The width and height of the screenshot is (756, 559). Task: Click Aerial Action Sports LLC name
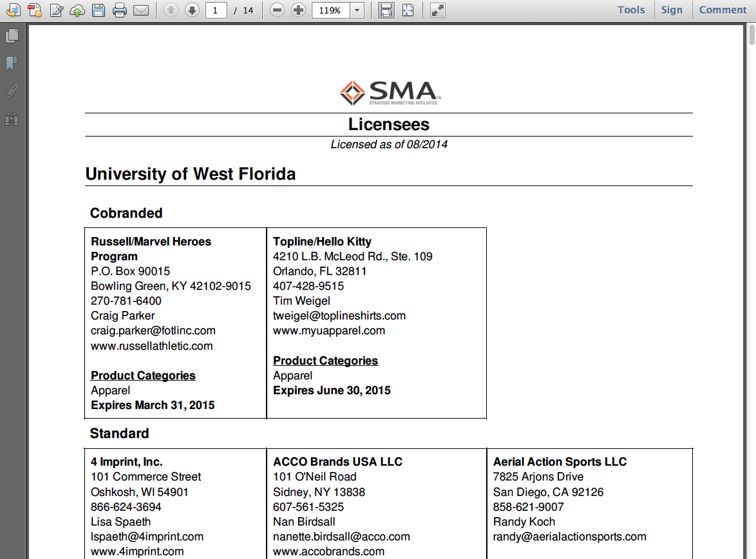click(560, 462)
